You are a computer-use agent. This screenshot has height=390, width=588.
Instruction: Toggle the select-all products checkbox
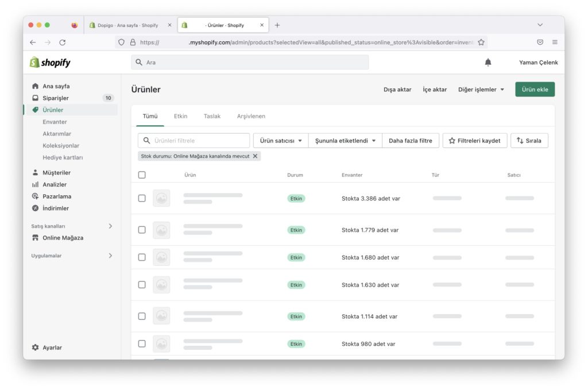(x=142, y=175)
